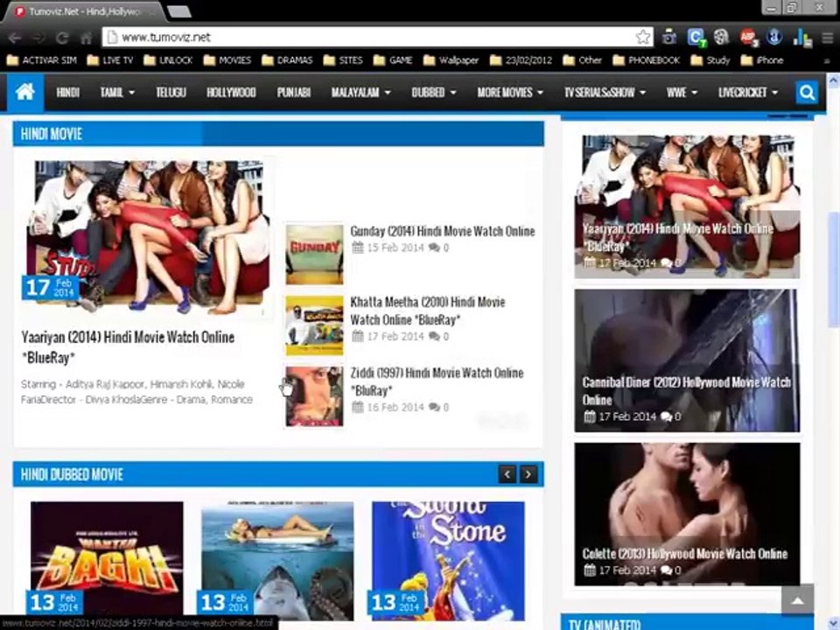
Task: Open the ACTIVAR SIM bookmark folder
Action: click(41, 60)
